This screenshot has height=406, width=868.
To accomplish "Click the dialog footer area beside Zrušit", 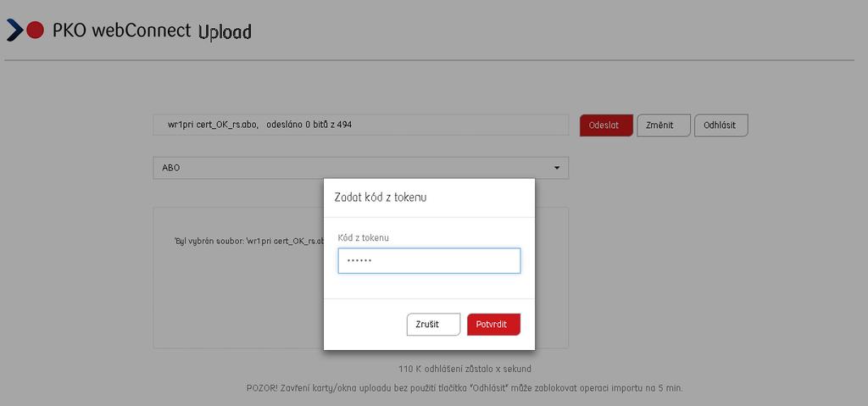I will click(365, 325).
